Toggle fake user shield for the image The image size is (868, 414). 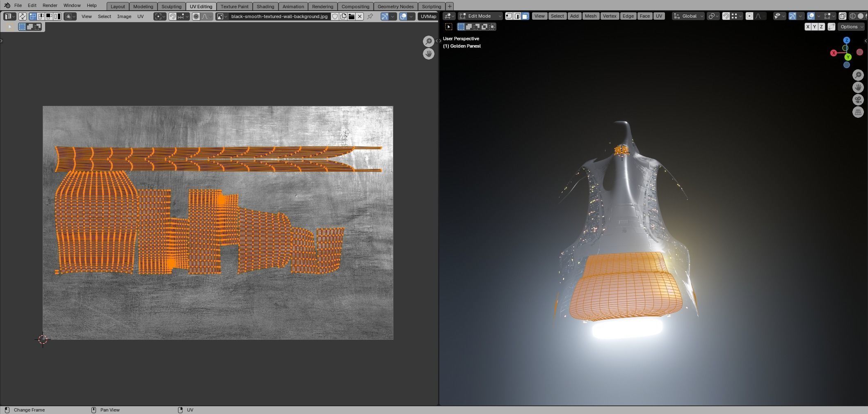pos(335,16)
